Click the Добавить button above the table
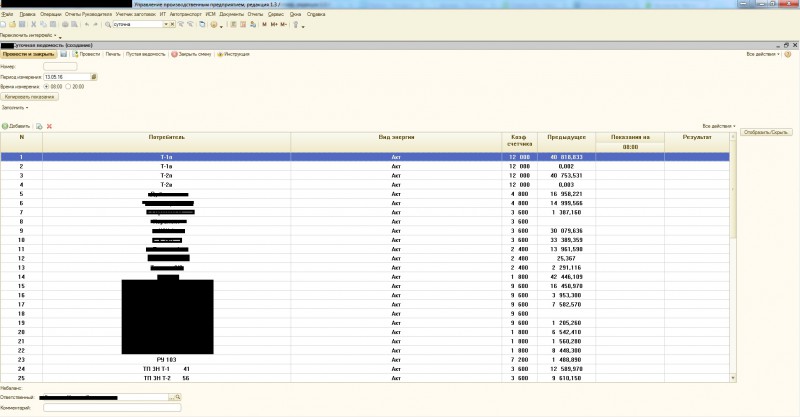 [x=16, y=126]
